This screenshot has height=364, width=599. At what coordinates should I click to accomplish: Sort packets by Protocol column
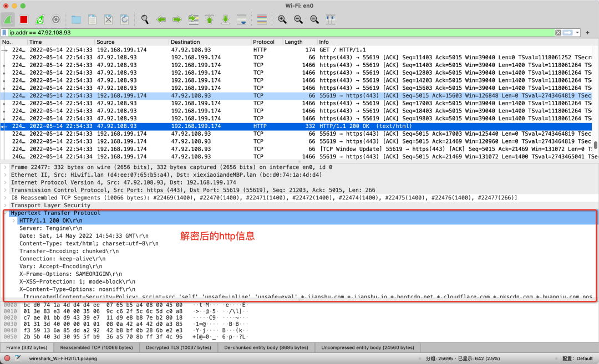(x=267, y=42)
